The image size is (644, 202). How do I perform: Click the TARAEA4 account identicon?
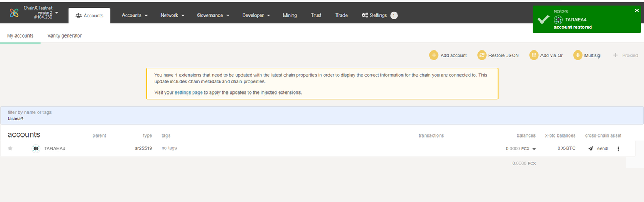[x=35, y=148]
